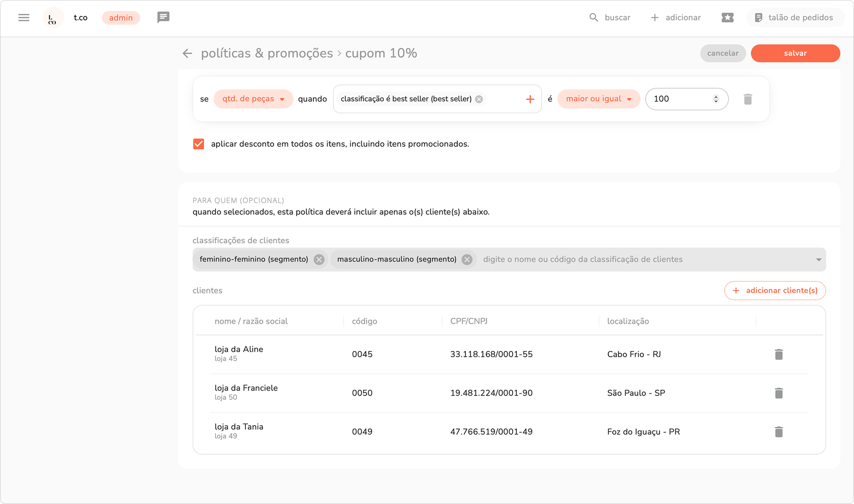The width and height of the screenshot is (854, 504).
Task: Expand client classifications dropdown arrow
Action: pyautogui.click(x=818, y=259)
